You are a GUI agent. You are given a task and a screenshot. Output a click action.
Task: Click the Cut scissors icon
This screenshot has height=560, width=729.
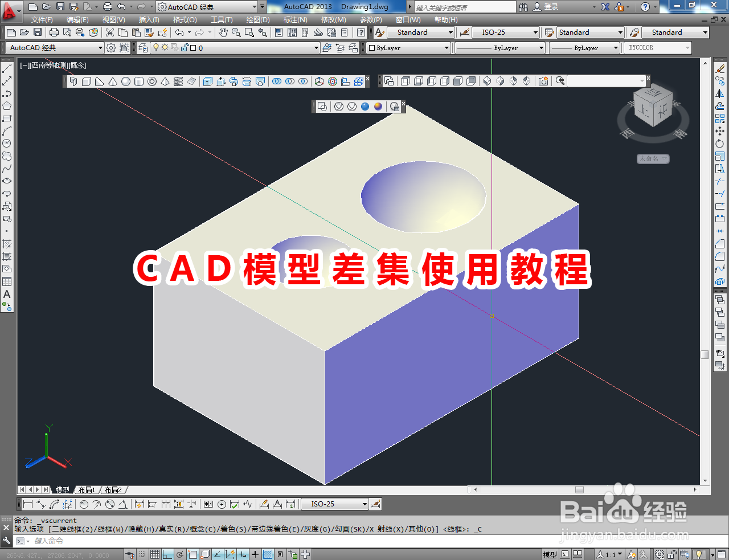pos(110,32)
